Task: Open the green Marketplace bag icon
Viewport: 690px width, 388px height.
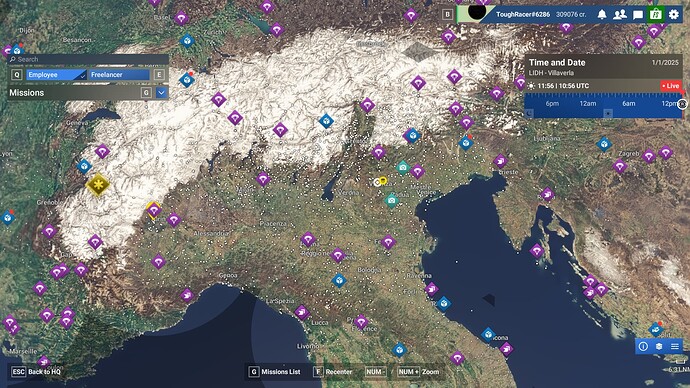Action: (x=656, y=15)
